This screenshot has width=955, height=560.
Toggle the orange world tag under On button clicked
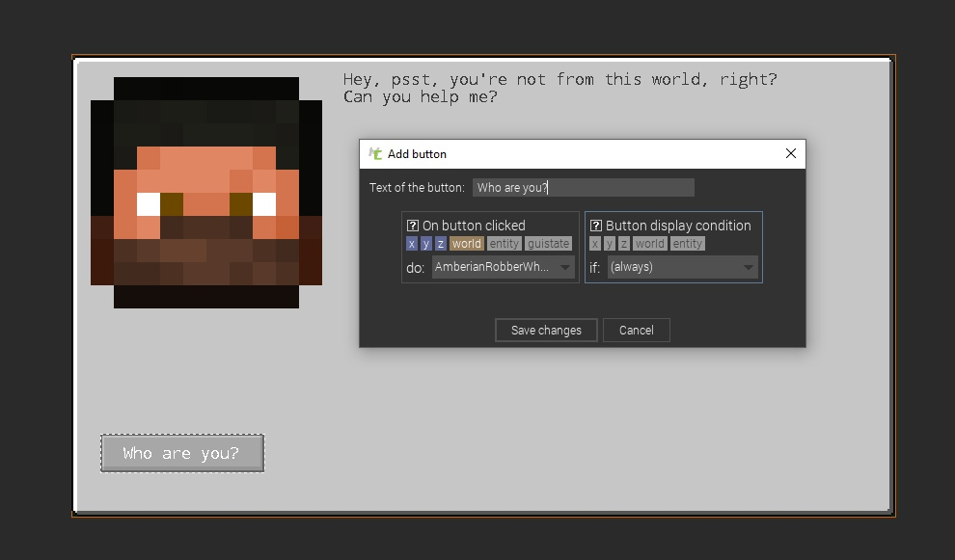pyautogui.click(x=466, y=243)
